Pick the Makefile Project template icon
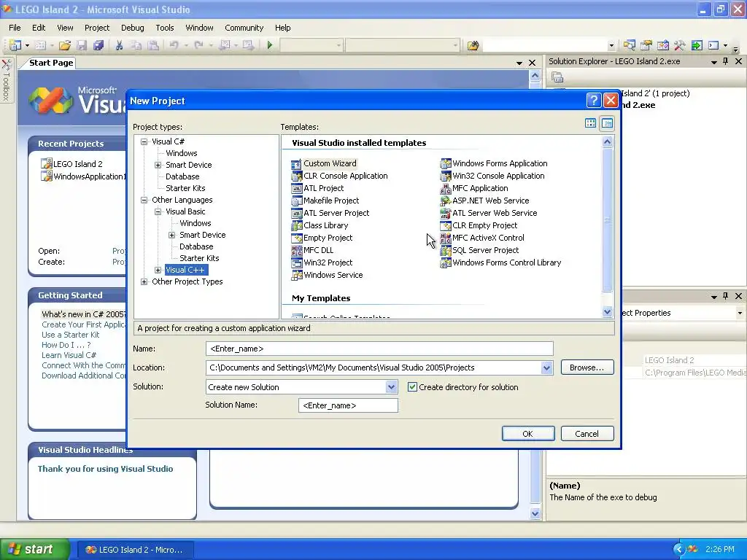 pos(296,201)
